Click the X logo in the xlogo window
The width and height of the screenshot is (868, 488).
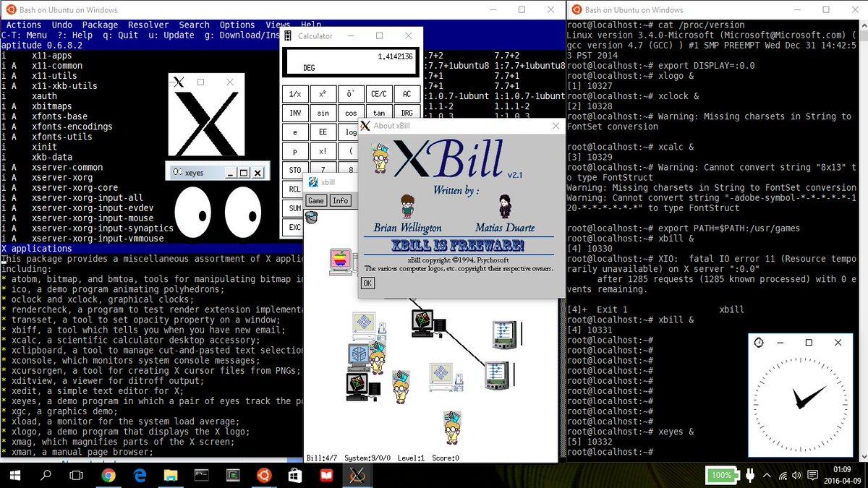[206, 124]
